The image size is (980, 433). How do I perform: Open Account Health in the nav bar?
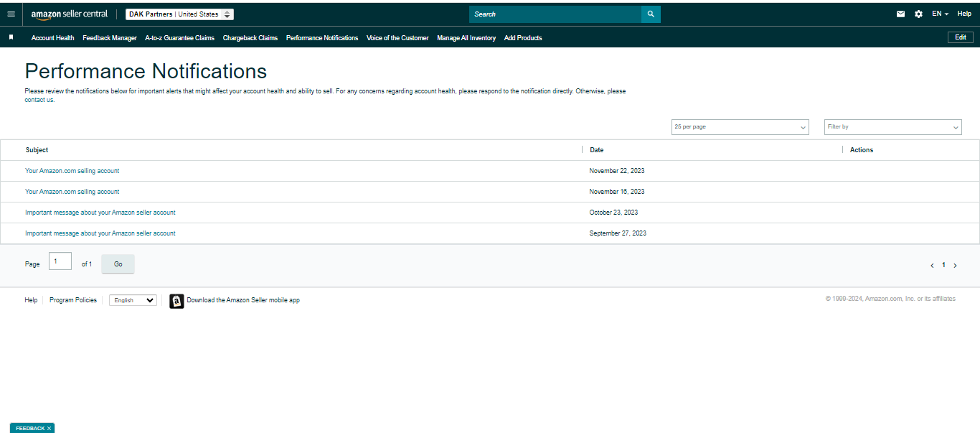tap(53, 38)
